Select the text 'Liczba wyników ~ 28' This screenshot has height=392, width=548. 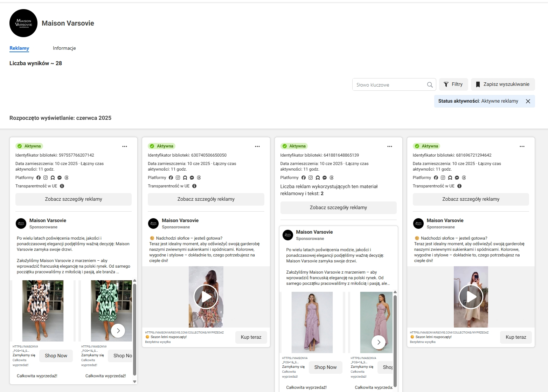tap(36, 63)
